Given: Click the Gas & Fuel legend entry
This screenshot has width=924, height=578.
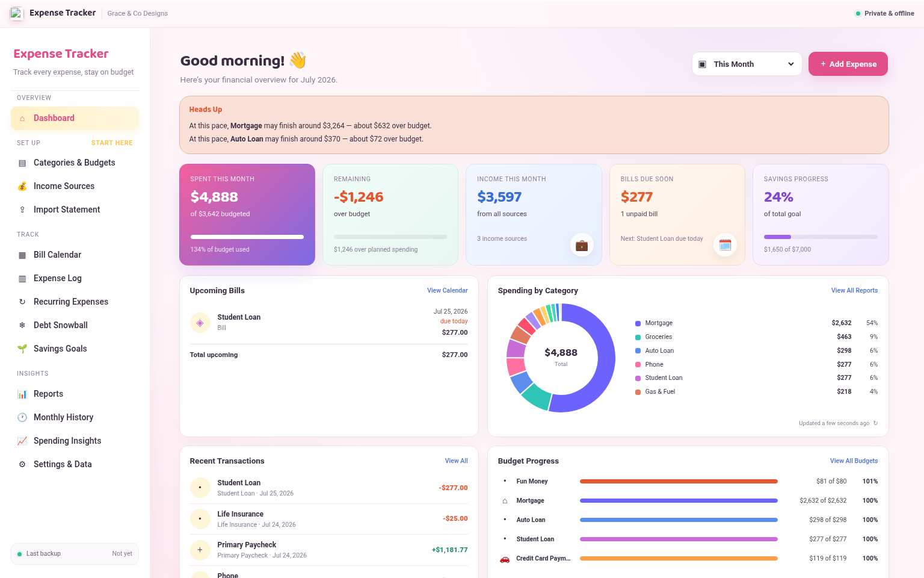Looking at the screenshot, I should tap(756, 392).
